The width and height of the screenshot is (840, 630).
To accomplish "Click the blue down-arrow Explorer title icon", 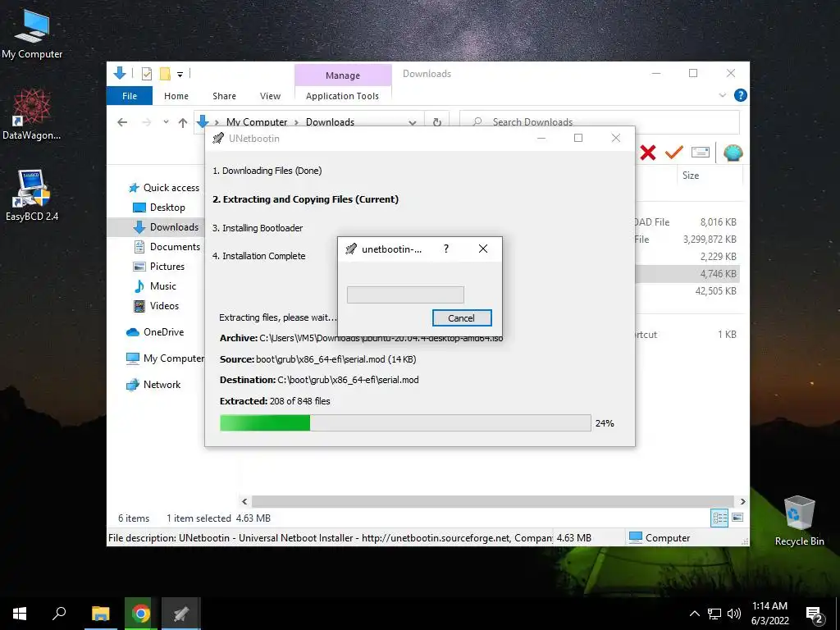I will (x=120, y=73).
